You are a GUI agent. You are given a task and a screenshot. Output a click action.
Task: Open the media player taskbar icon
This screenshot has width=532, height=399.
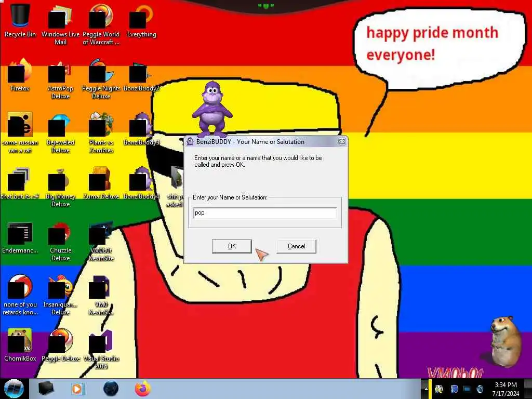point(77,389)
